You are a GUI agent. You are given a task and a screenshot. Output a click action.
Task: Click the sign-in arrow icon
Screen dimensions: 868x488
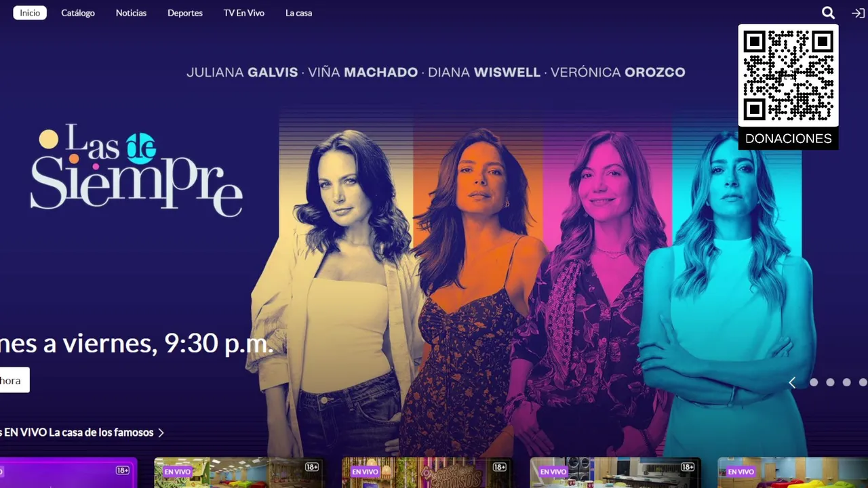click(858, 13)
